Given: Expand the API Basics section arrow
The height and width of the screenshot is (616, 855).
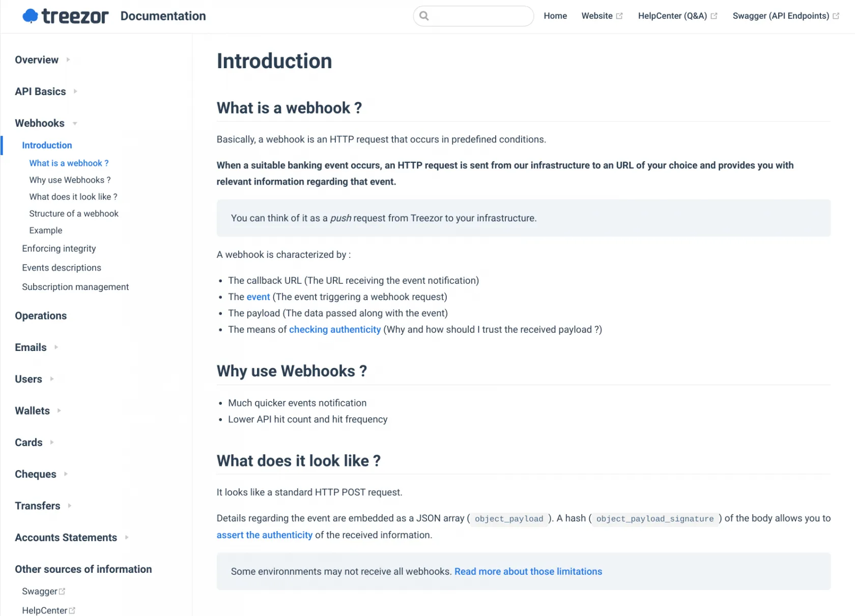Looking at the screenshot, I should [x=75, y=92].
